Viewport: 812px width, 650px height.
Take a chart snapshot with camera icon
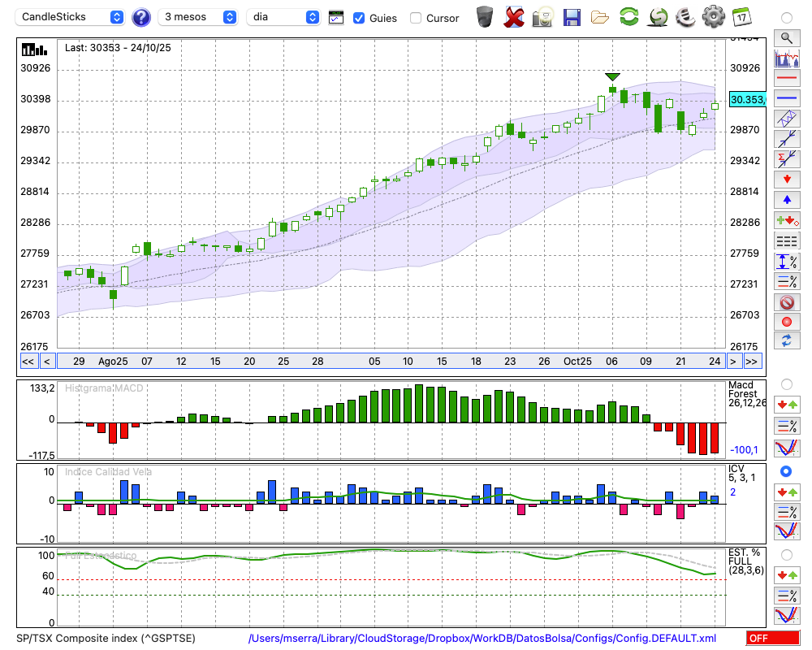click(x=543, y=16)
